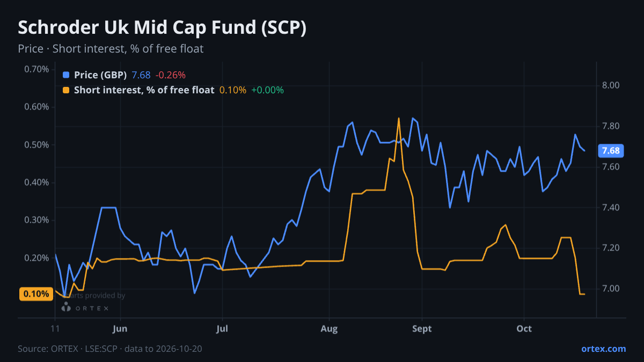
Task: Click the Jun x-axis label
Action: [120, 328]
